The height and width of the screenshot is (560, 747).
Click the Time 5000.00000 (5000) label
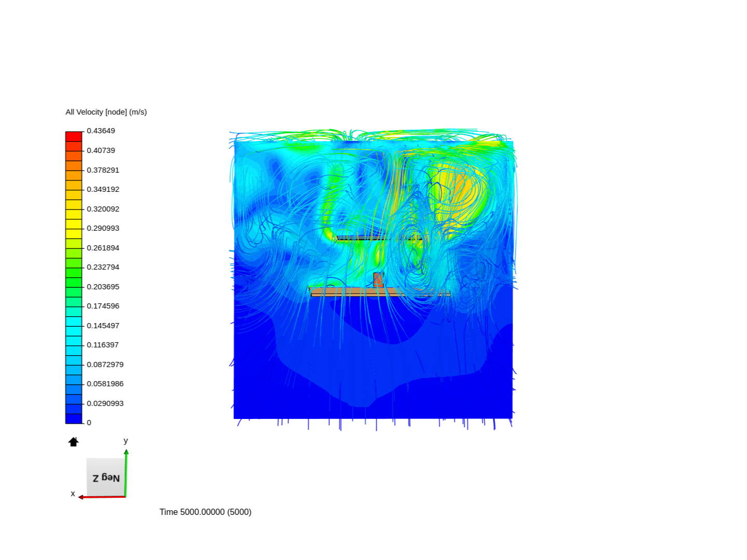[205, 512]
